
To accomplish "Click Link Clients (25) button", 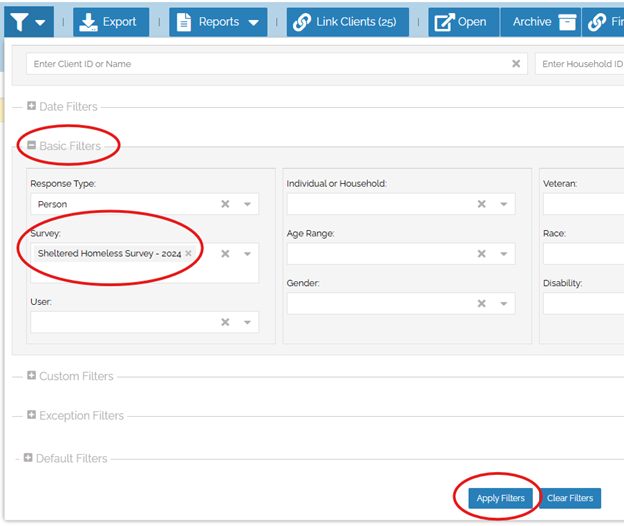I will 347,21.
